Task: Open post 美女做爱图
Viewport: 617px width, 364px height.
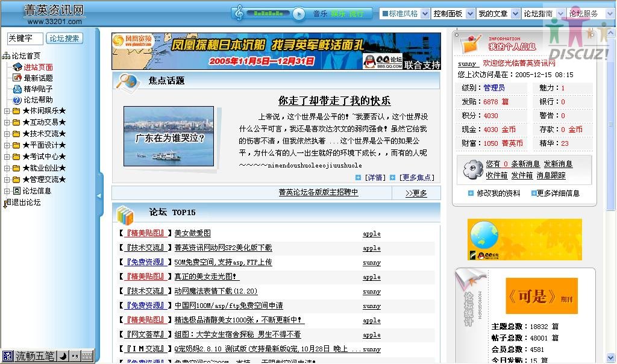Action: click(x=192, y=233)
